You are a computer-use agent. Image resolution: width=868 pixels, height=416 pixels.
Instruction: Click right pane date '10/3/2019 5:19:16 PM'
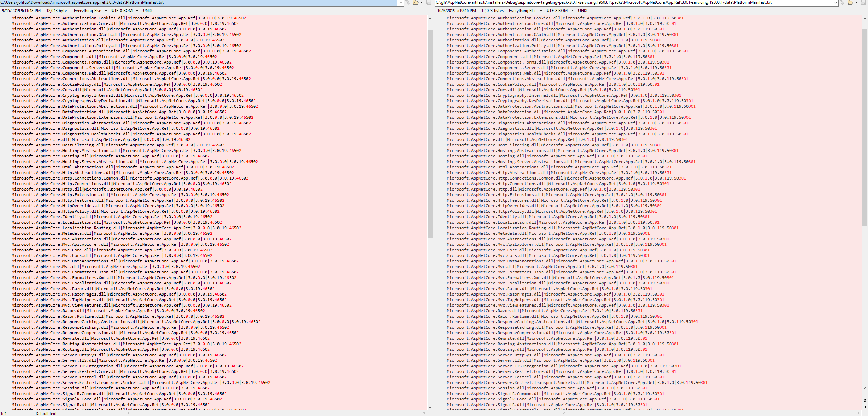457,11
